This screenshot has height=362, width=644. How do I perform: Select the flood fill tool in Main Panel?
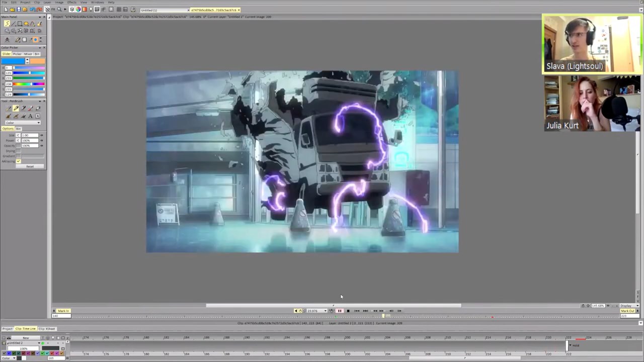[39, 24]
